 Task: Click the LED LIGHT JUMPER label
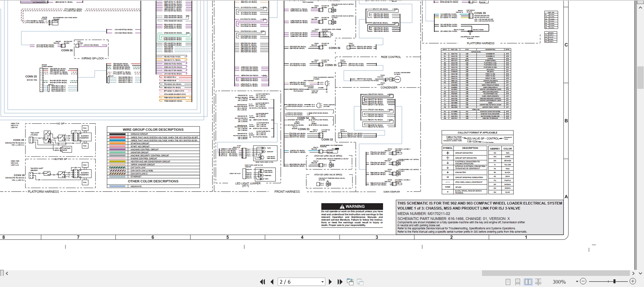click(248, 183)
